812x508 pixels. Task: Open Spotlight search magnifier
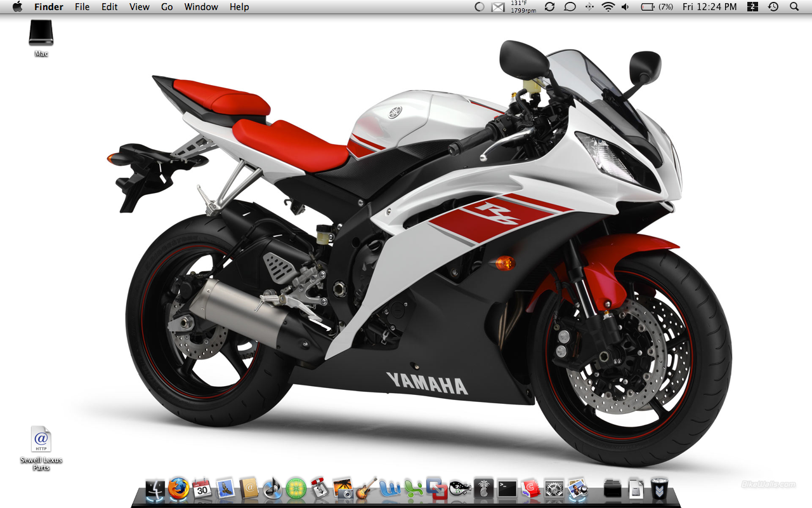click(x=794, y=7)
